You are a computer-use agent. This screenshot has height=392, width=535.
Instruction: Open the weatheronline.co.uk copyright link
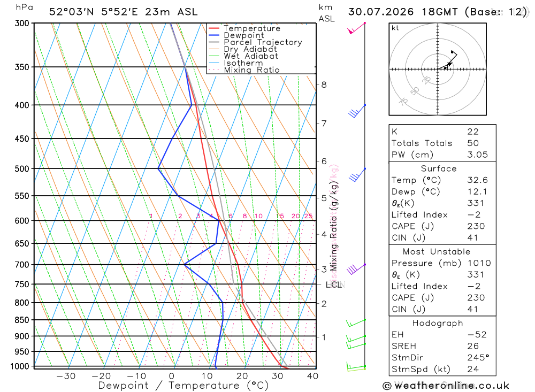point(446,386)
